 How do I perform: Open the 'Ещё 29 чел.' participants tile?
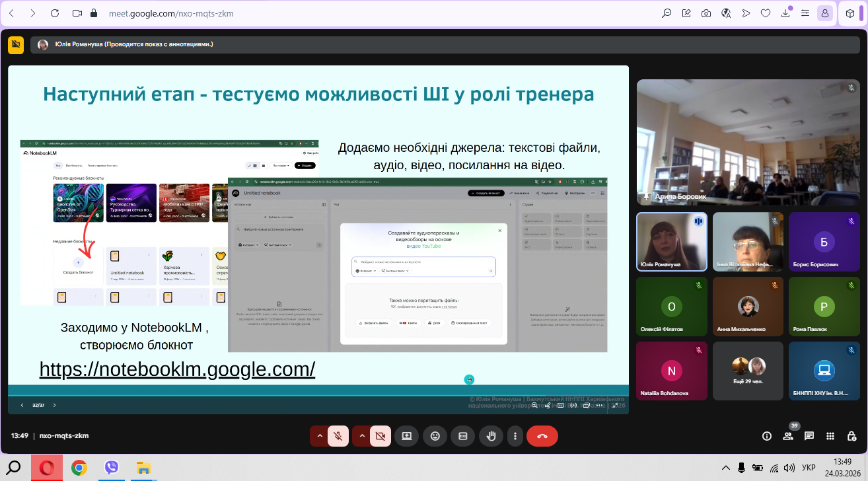748,371
